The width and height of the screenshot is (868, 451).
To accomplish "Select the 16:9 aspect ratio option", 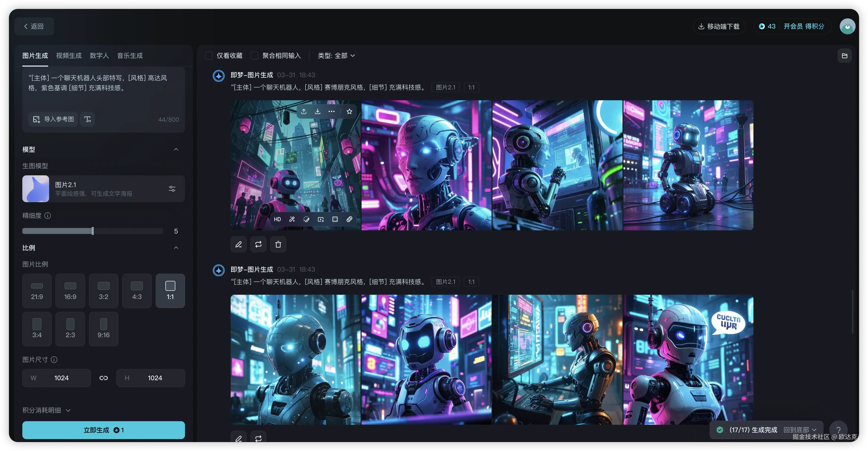I will [x=70, y=290].
